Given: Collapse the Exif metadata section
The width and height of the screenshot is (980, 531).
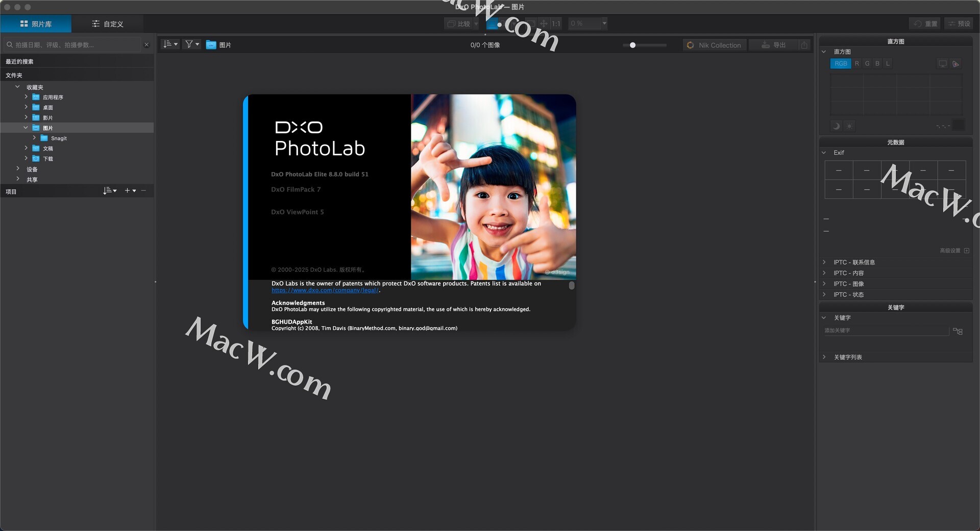Looking at the screenshot, I should click(x=824, y=153).
